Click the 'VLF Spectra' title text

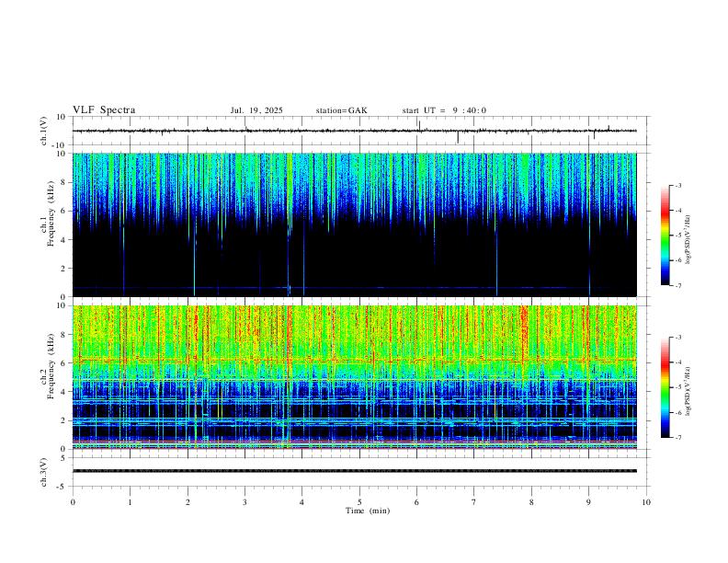point(104,110)
